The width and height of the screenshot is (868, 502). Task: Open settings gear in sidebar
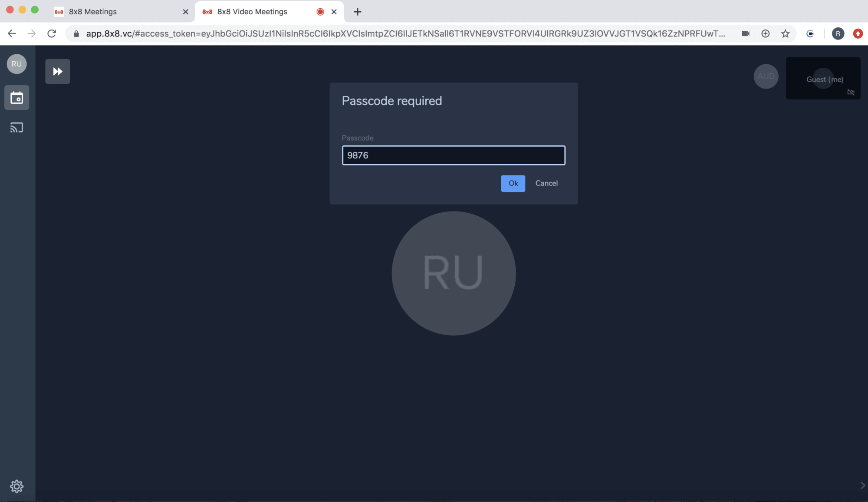16,486
